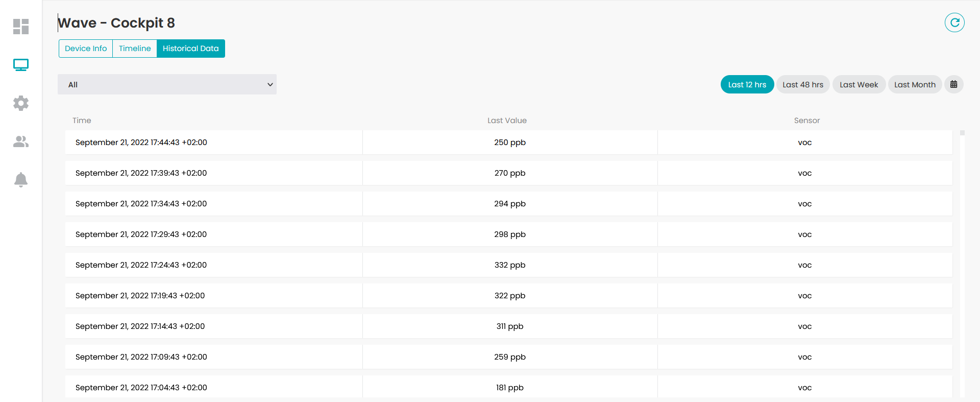
Task: Select the Historical Data tab
Action: click(x=191, y=49)
